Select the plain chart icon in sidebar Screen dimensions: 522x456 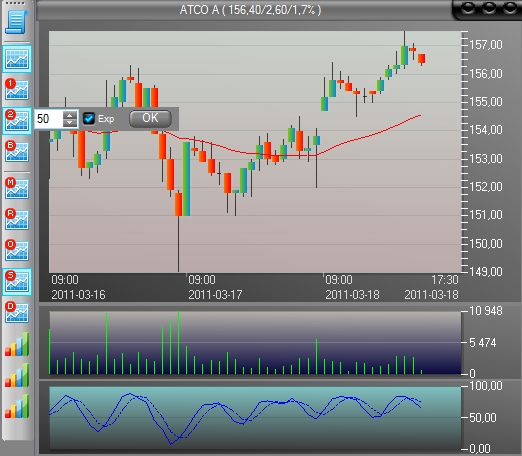17,59
